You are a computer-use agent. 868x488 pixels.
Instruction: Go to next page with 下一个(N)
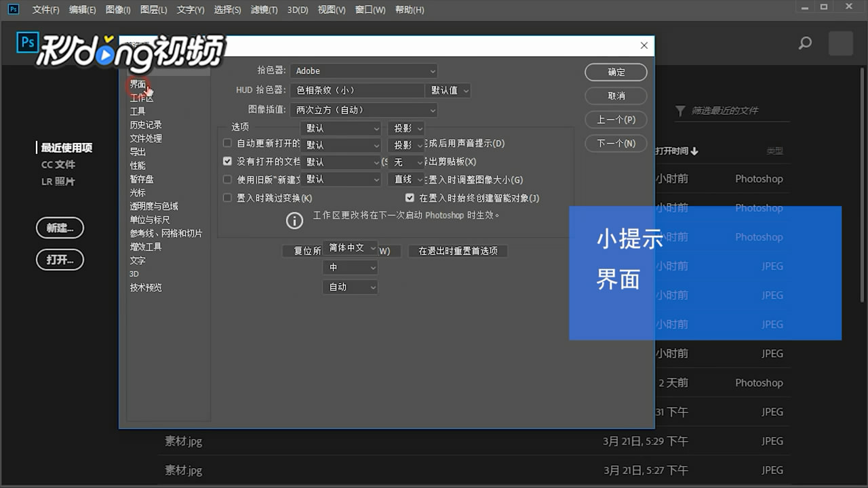pyautogui.click(x=616, y=144)
